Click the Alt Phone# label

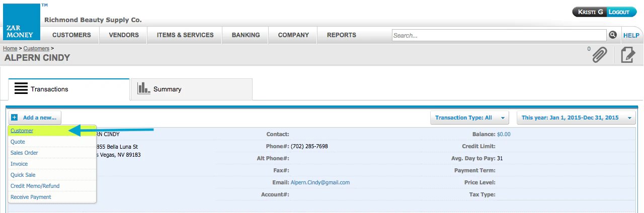273,158
